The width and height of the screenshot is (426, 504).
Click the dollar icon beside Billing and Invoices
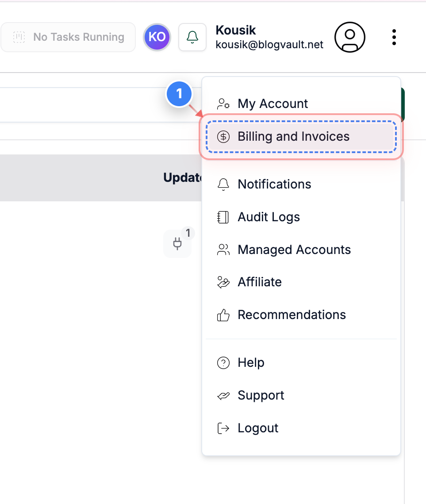[x=223, y=137]
